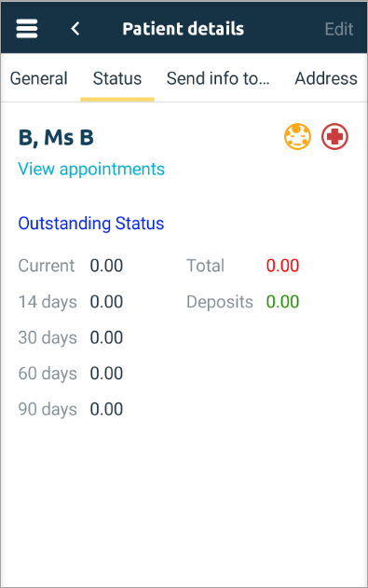Click the 14 days balance value
368x588 pixels.
(106, 302)
